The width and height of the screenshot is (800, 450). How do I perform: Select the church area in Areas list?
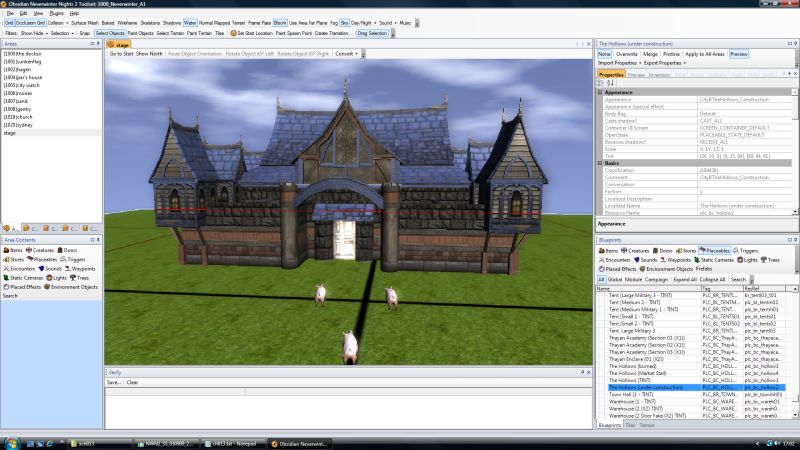coord(18,117)
